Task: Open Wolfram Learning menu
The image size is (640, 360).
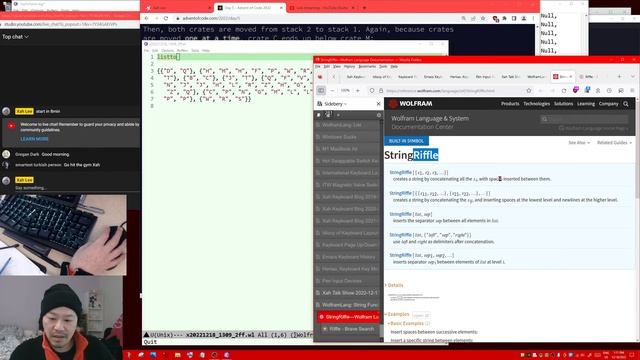Action: pyautogui.click(x=586, y=104)
